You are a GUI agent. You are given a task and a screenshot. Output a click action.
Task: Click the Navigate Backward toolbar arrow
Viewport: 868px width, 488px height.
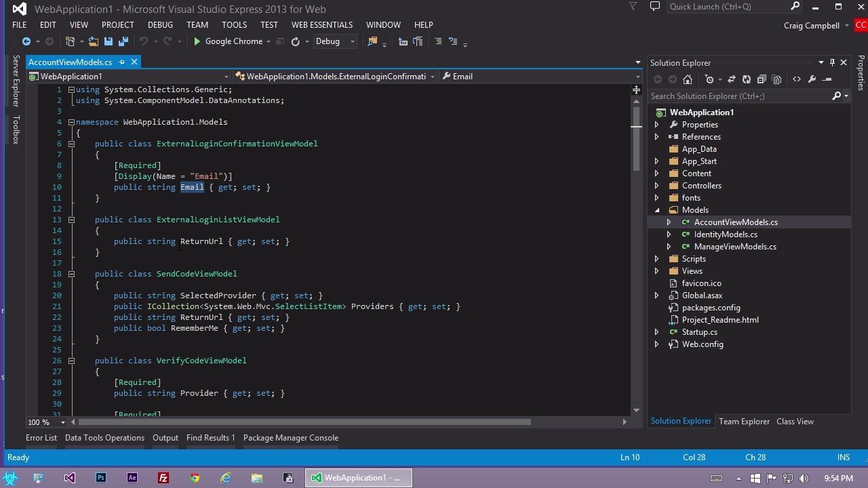[x=26, y=41]
